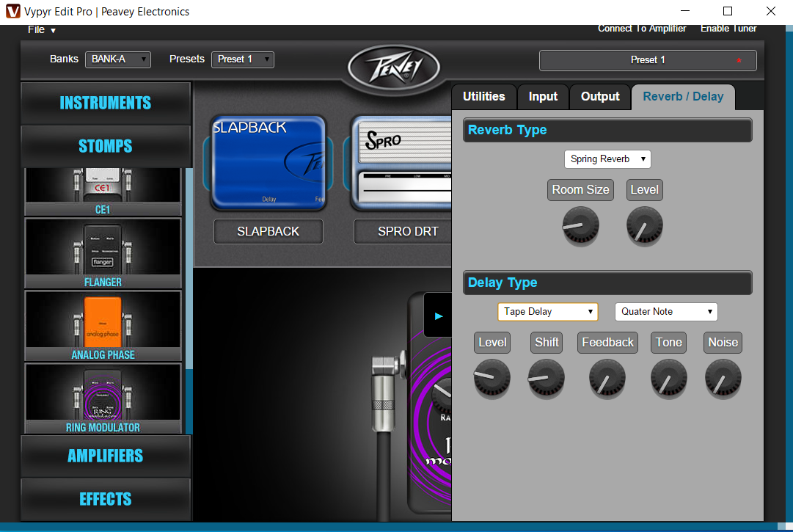The image size is (793, 532).
Task: Adjust the reverb Room Size knob
Action: point(580,226)
